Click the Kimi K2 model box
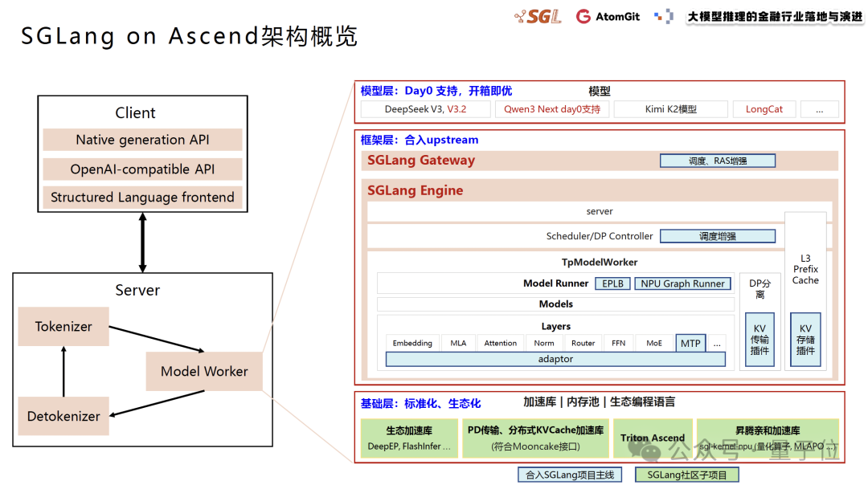This screenshot has height=485, width=868. click(671, 109)
